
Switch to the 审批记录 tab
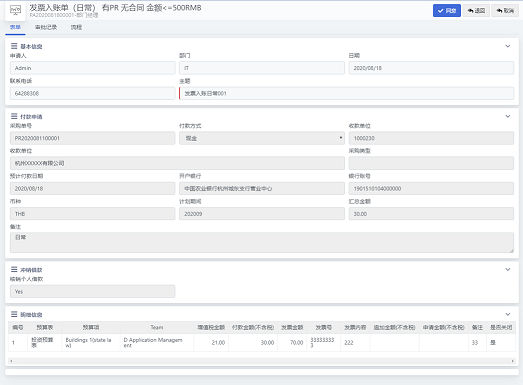[x=46, y=27]
